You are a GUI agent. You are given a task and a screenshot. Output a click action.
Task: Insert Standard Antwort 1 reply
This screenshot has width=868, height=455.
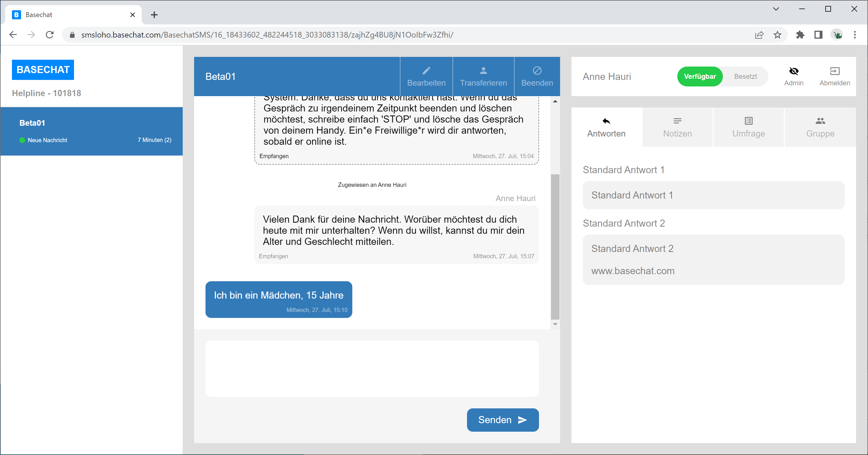[713, 195]
